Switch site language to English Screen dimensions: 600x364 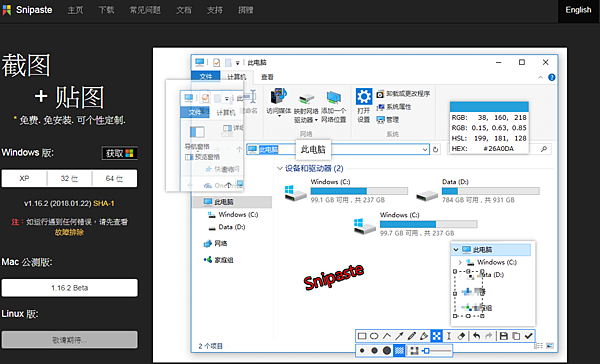[x=578, y=10]
